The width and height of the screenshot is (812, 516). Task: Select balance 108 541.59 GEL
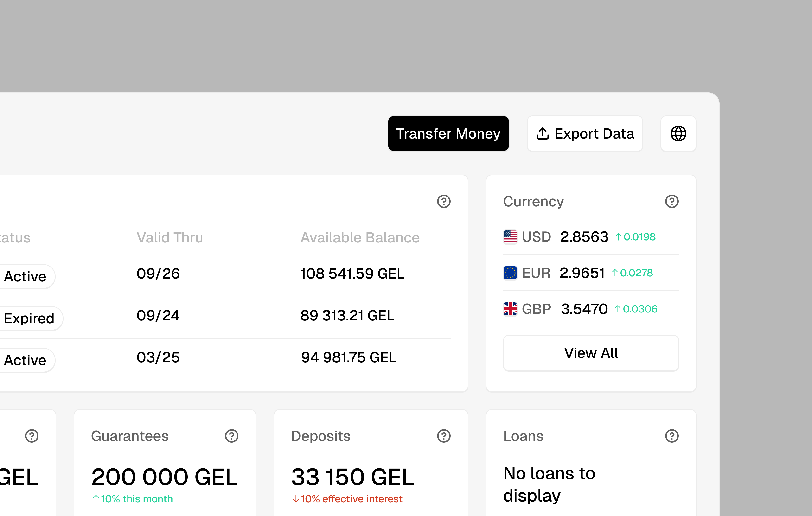tap(352, 274)
